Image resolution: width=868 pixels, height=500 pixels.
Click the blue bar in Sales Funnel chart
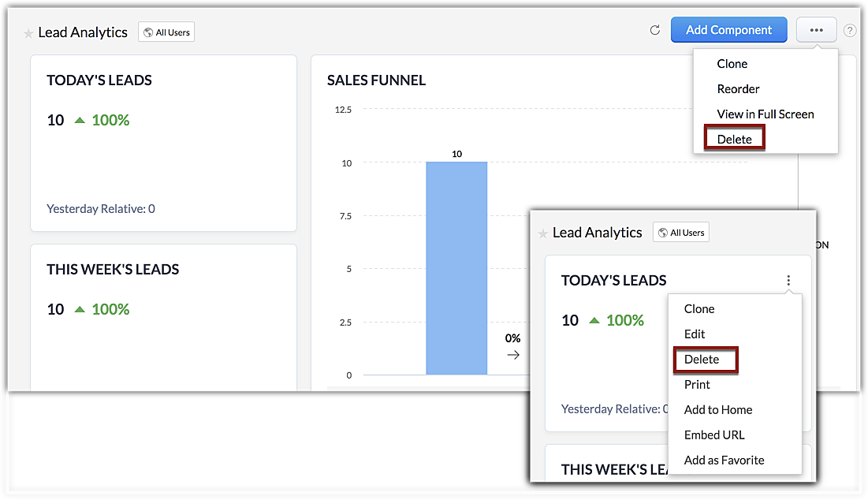[456, 268]
